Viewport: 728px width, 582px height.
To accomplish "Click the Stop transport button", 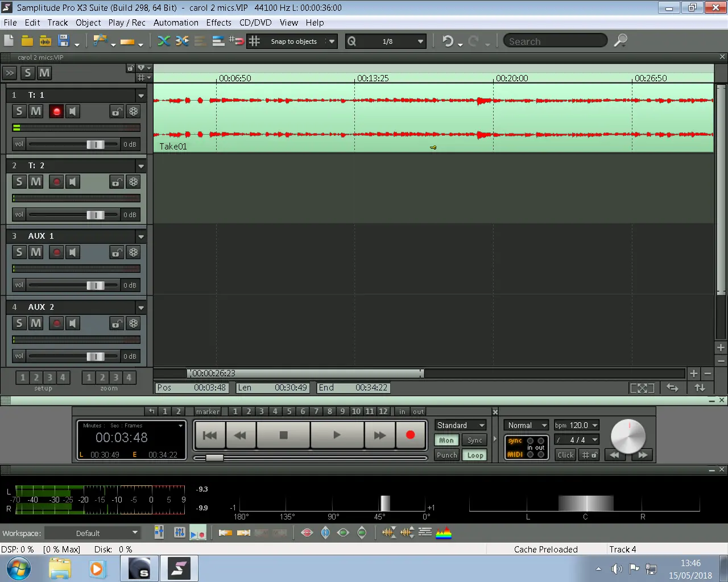I will [283, 435].
